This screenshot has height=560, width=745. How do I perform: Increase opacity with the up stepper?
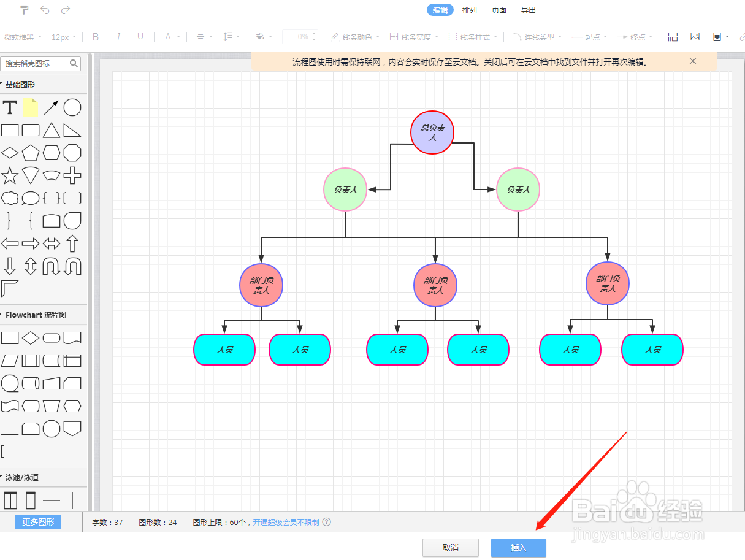point(315,33)
